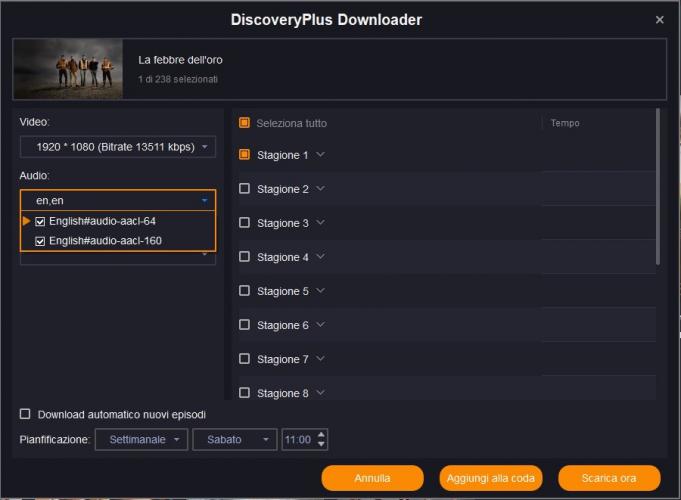
Task: Expand Stagione 1 episode list chevron
Action: coord(321,155)
